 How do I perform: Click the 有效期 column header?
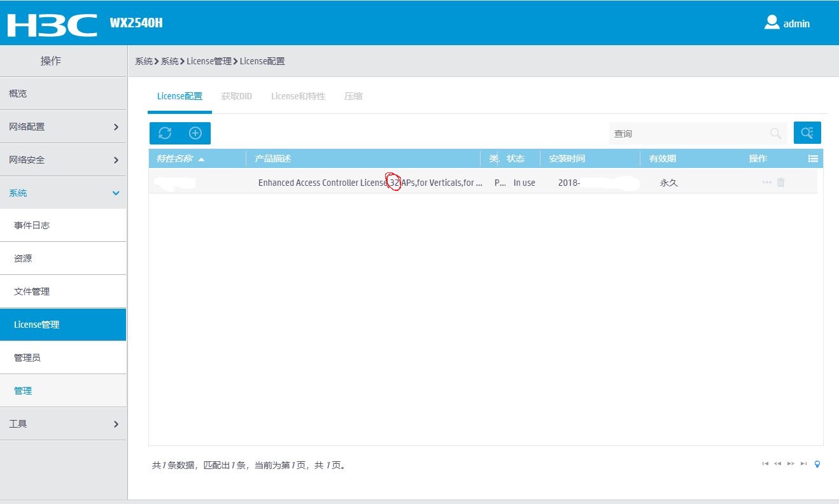(663, 158)
